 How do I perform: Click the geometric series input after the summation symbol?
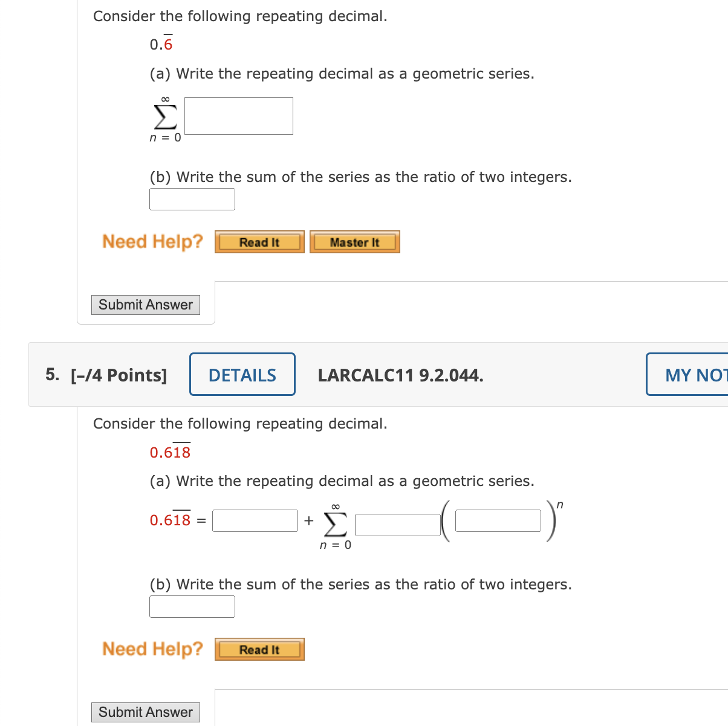pyautogui.click(x=238, y=115)
